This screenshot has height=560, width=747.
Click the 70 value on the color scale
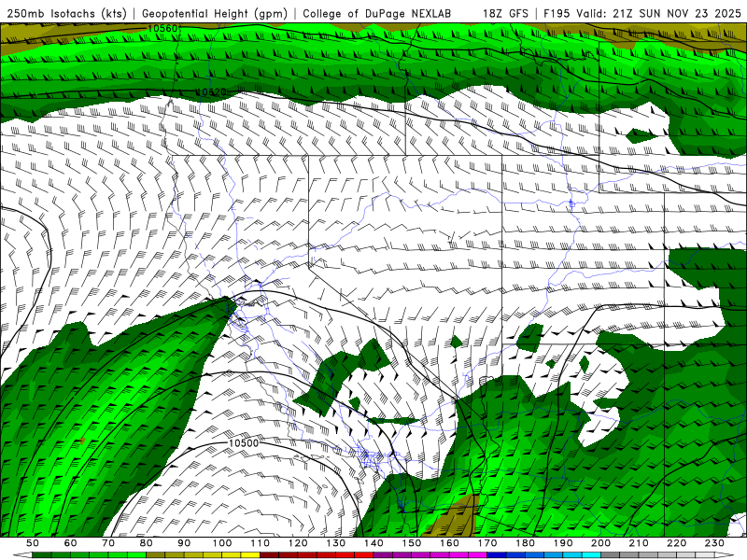pos(108,543)
